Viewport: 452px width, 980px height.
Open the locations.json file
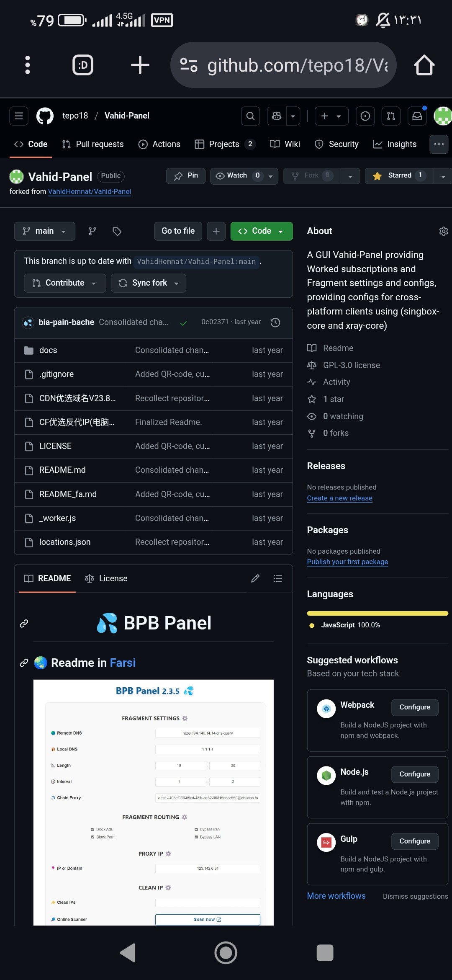click(65, 542)
